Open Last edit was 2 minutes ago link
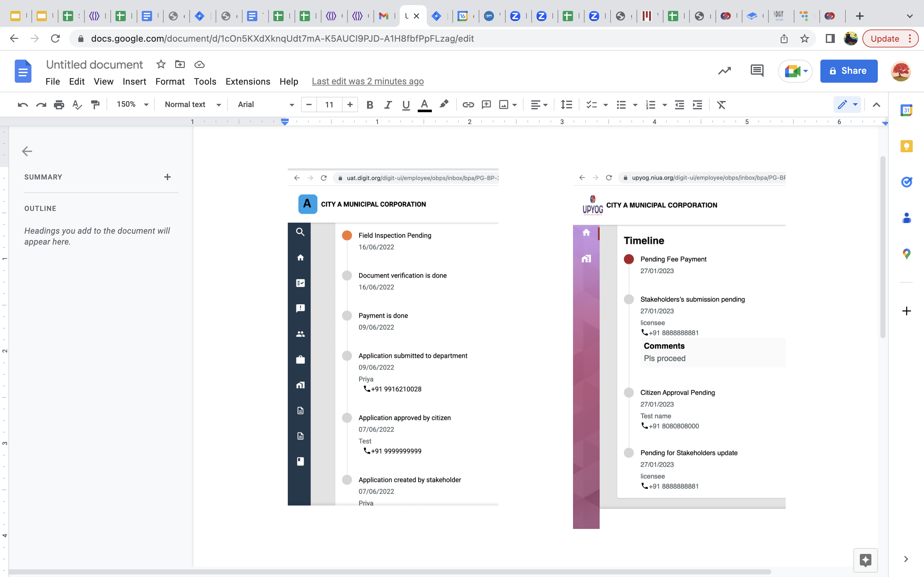This screenshot has height=577, width=924. click(367, 81)
